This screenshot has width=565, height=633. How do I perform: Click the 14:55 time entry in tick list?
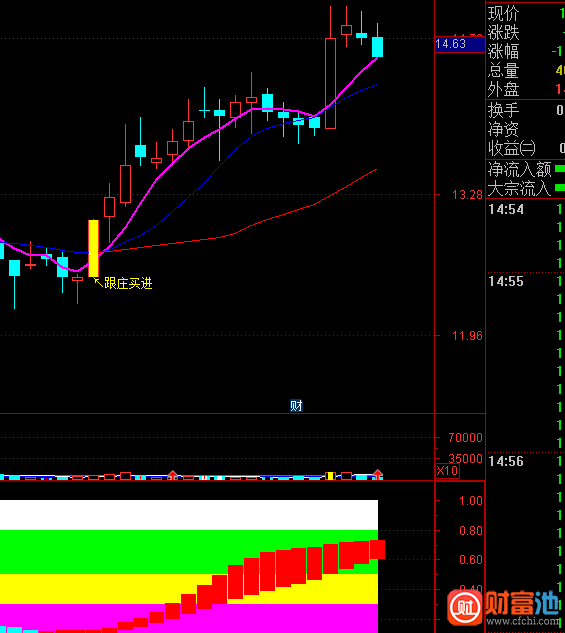506,281
